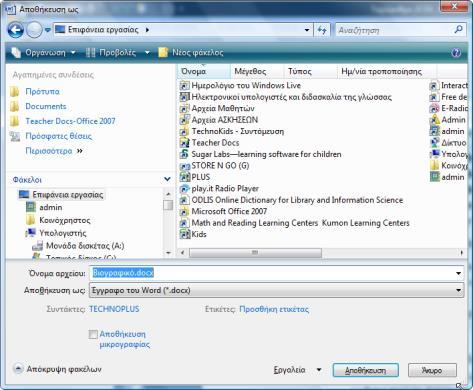Click Απόκρυψη φακέλων to hide folders
Image resolution: width=473 pixels, height=390 pixels.
pos(57,369)
